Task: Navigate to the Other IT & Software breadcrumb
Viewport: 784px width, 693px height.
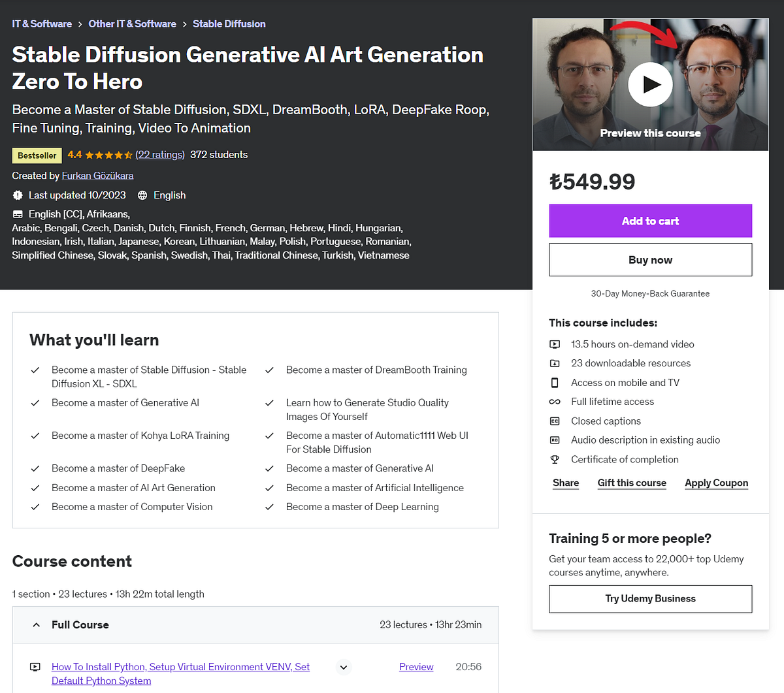Action: [132, 24]
